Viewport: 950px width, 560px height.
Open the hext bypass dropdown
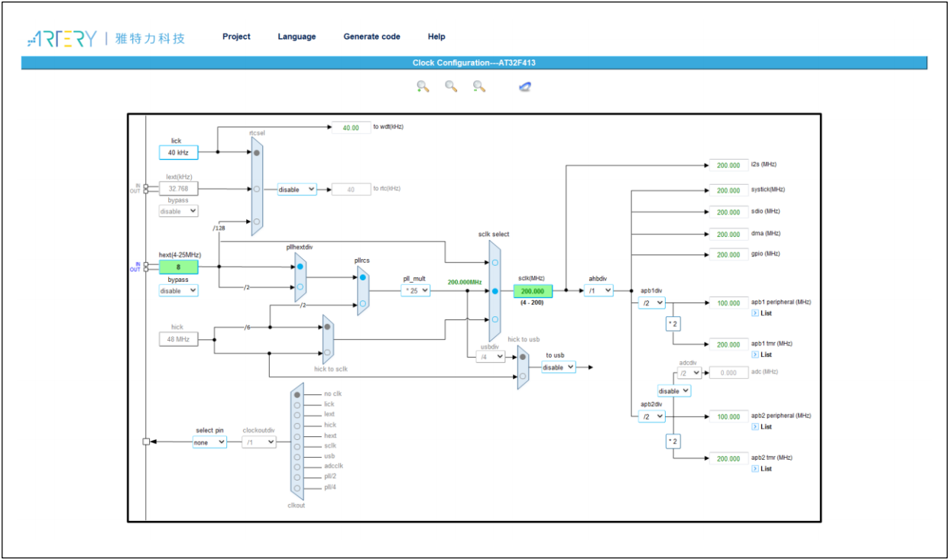pos(179,290)
